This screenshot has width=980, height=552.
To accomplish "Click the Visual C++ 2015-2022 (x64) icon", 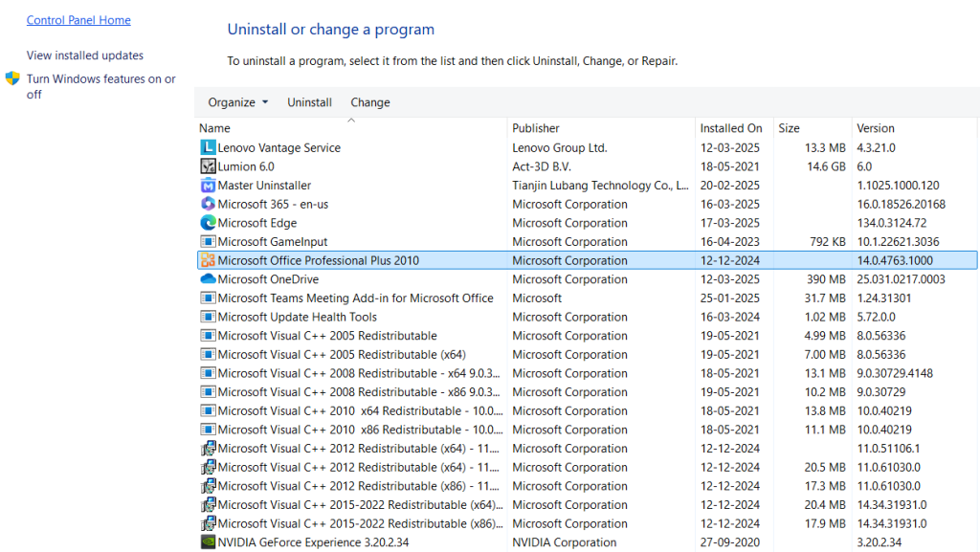I will tap(208, 504).
